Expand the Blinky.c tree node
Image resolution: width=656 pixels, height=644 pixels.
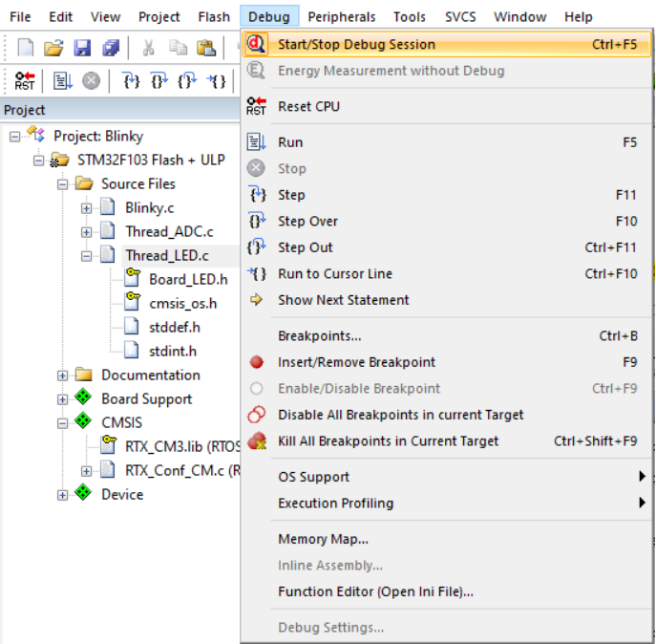[x=86, y=207]
